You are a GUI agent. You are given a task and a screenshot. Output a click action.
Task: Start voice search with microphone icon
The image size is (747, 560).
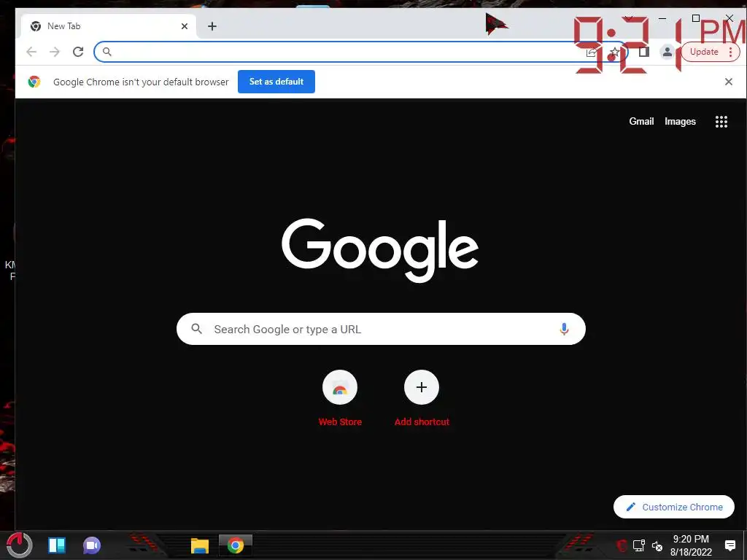coord(564,329)
